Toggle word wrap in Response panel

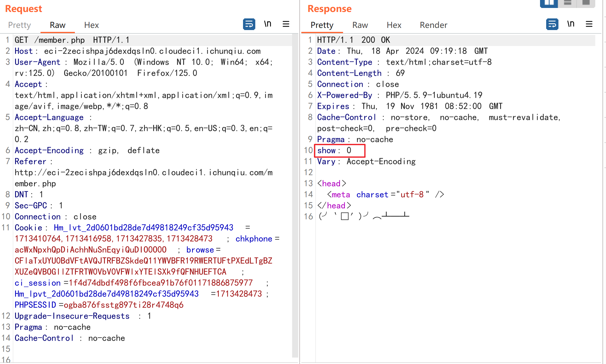552,24
